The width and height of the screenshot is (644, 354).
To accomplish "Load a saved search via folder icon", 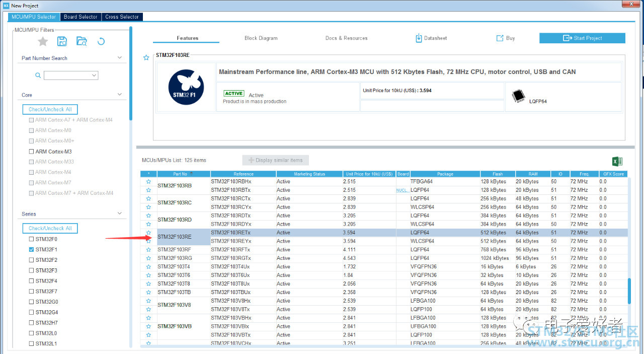I will pyautogui.click(x=82, y=41).
